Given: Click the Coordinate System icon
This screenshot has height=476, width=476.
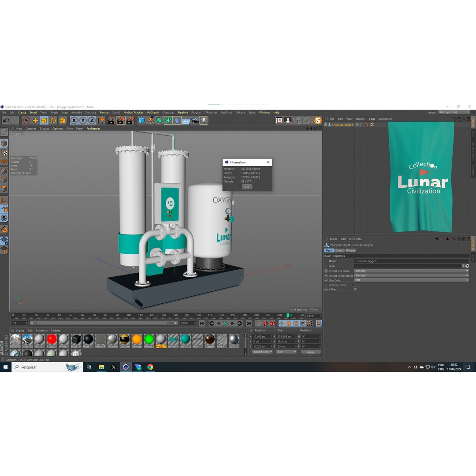Looking at the screenshot, I should (x=101, y=120).
